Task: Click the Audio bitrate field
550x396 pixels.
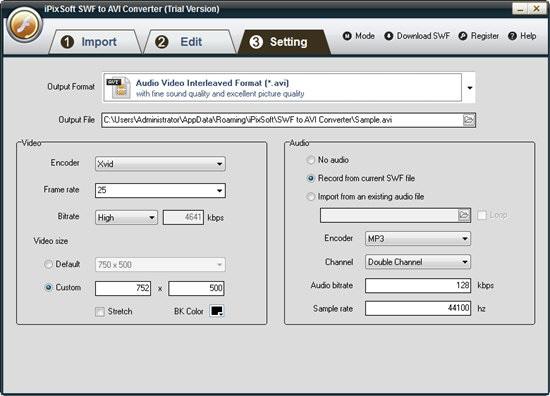Action: 418,286
